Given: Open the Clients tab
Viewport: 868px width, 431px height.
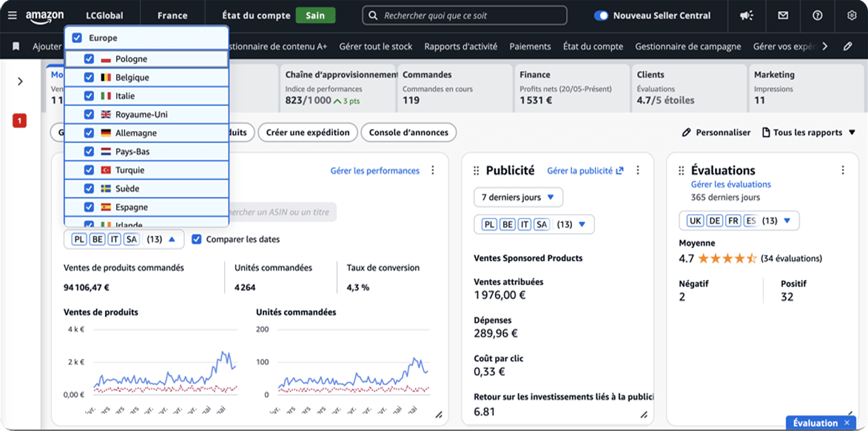Looking at the screenshot, I should click(689, 88).
